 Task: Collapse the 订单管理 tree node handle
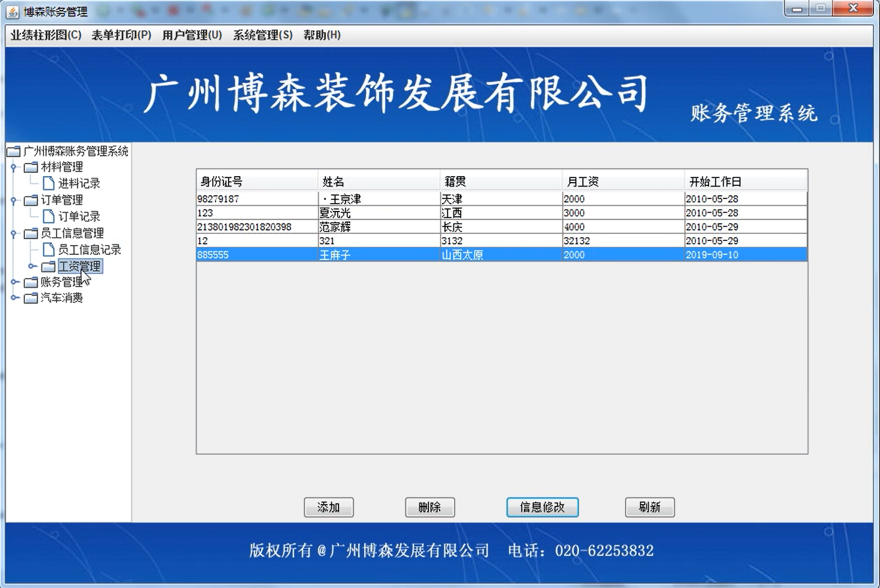click(x=13, y=200)
